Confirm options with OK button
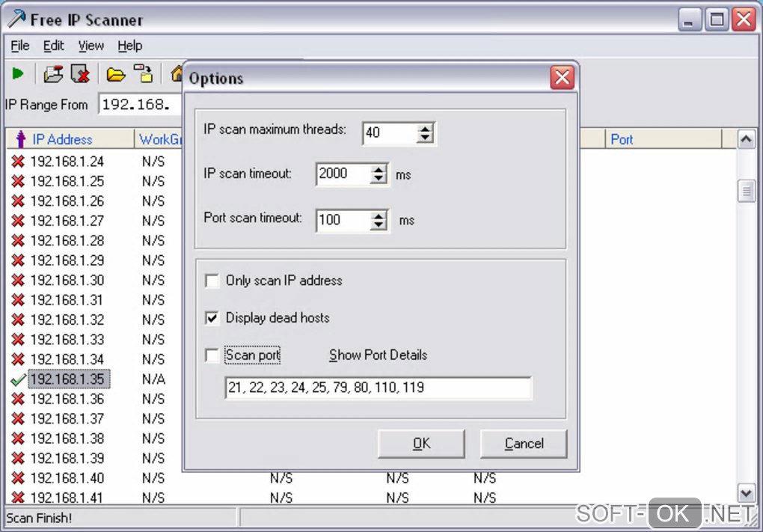763x532 pixels. click(421, 444)
